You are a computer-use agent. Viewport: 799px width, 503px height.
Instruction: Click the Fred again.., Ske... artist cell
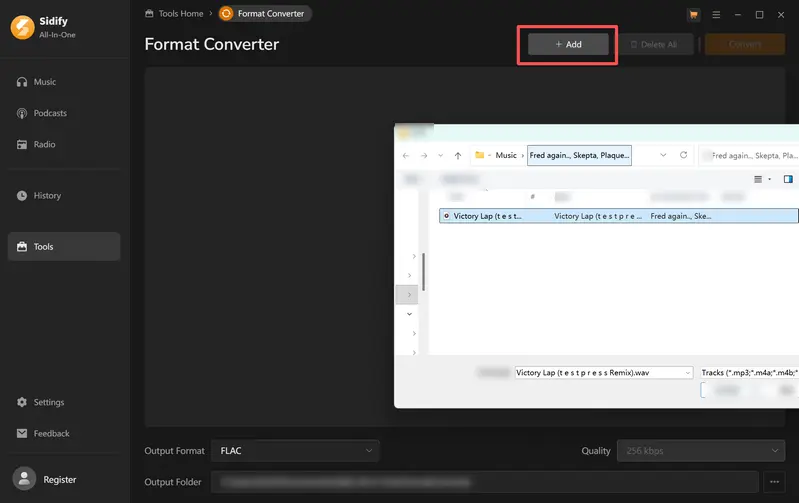coord(681,216)
